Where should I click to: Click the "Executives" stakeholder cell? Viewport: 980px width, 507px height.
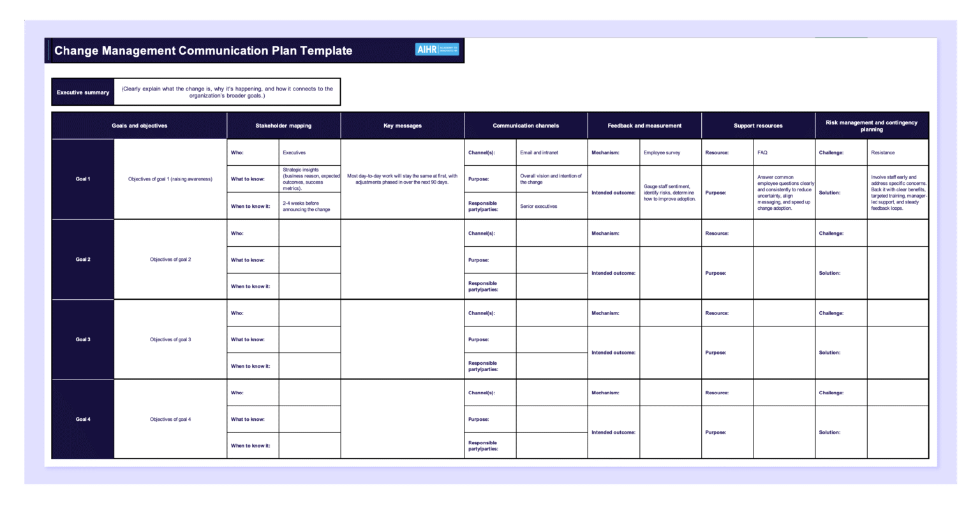click(x=309, y=152)
